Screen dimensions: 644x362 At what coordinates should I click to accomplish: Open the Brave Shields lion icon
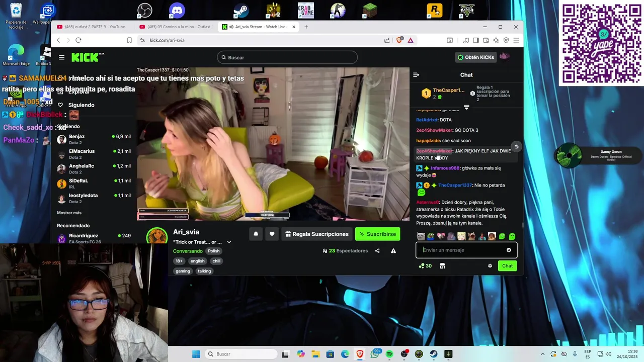[400, 40]
